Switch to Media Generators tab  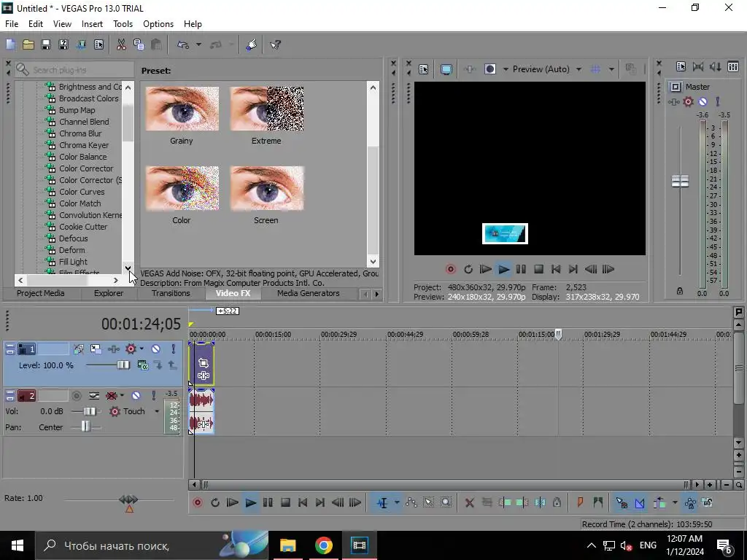(x=309, y=293)
